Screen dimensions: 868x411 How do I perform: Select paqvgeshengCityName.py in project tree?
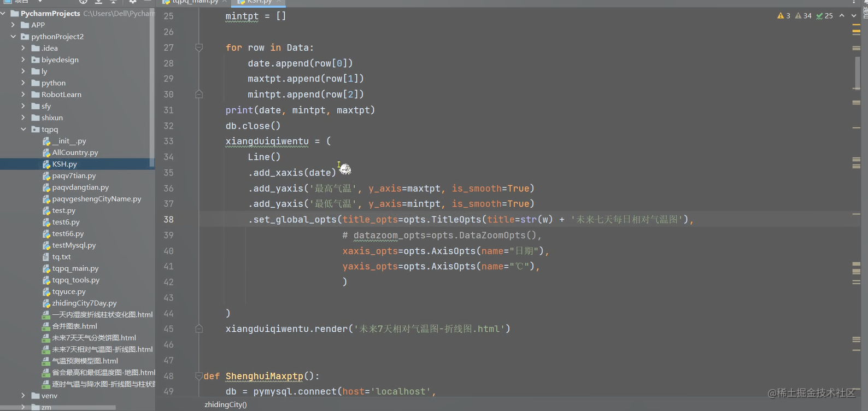97,199
